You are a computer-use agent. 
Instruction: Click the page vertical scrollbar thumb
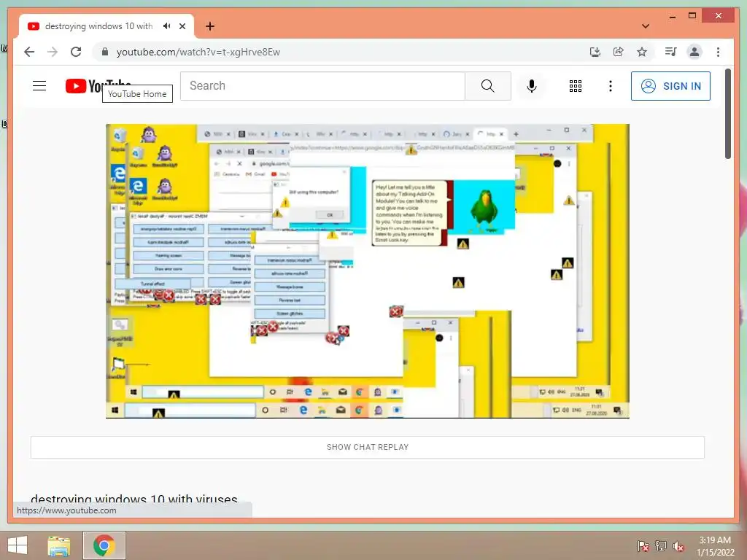coord(728,114)
